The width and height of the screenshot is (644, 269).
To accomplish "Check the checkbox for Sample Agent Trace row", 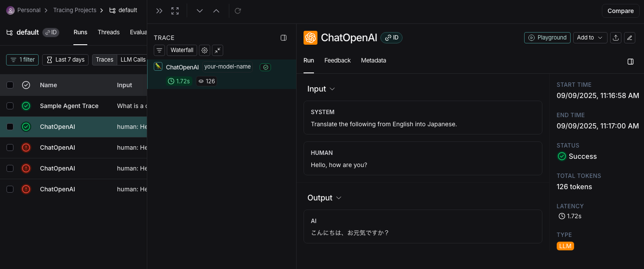I will pos(10,106).
